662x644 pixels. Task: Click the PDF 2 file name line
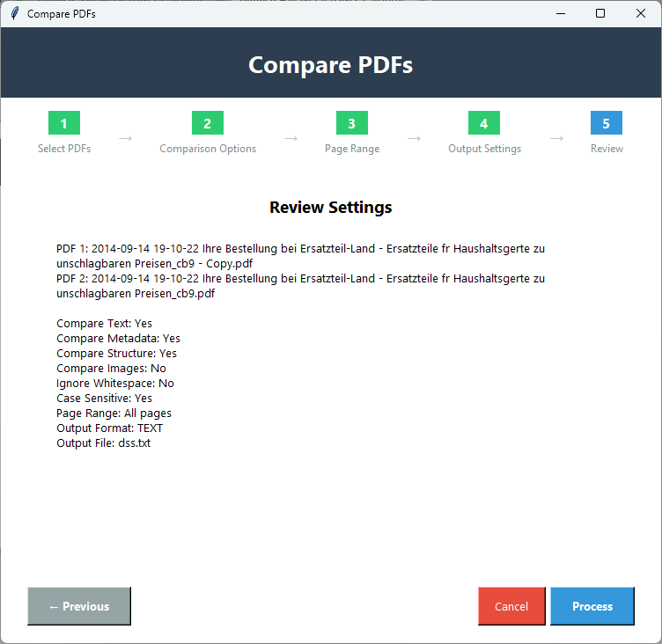click(300, 286)
